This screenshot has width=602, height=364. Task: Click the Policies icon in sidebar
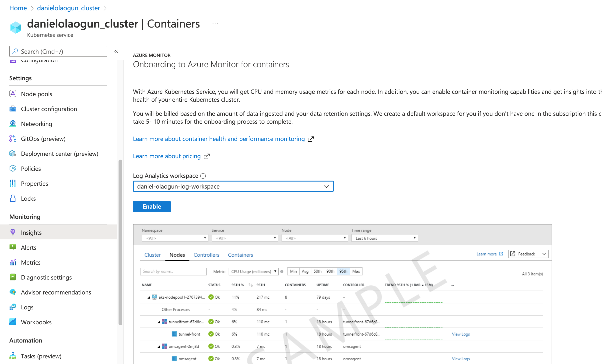point(13,168)
